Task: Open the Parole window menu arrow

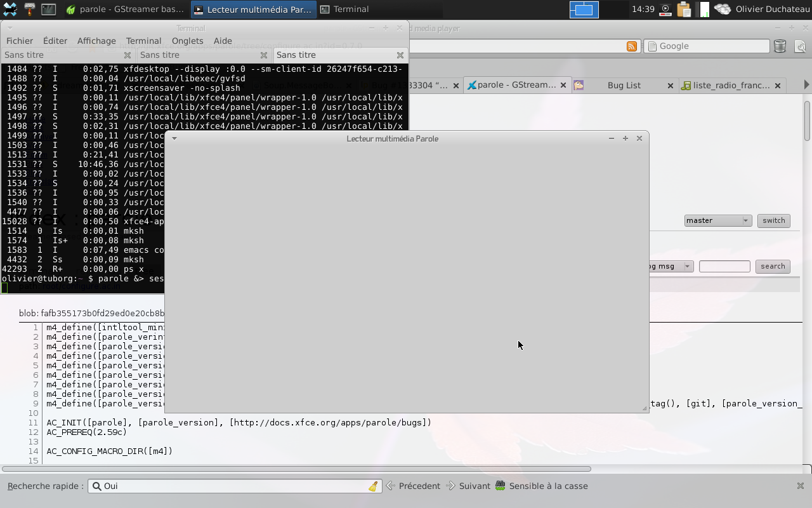Action: coord(174,138)
